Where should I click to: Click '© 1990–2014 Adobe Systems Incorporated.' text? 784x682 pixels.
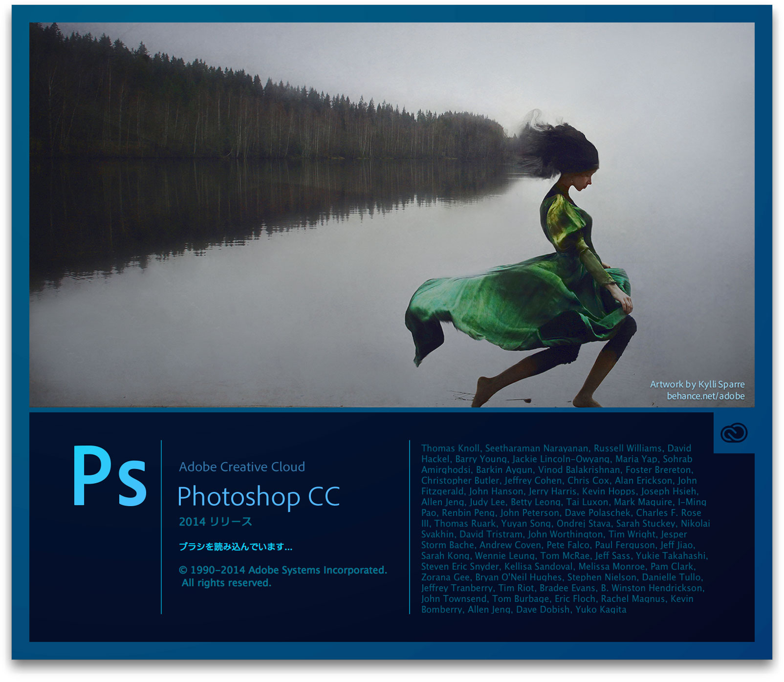(x=283, y=570)
